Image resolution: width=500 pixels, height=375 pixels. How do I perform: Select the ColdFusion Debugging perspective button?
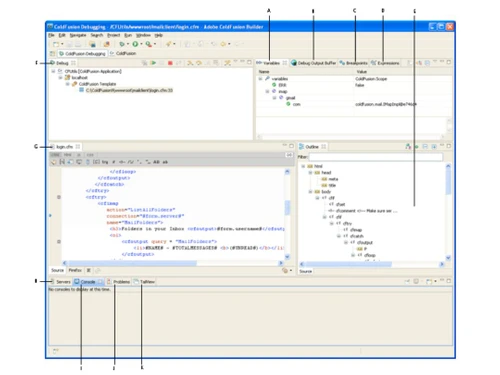[x=82, y=53]
